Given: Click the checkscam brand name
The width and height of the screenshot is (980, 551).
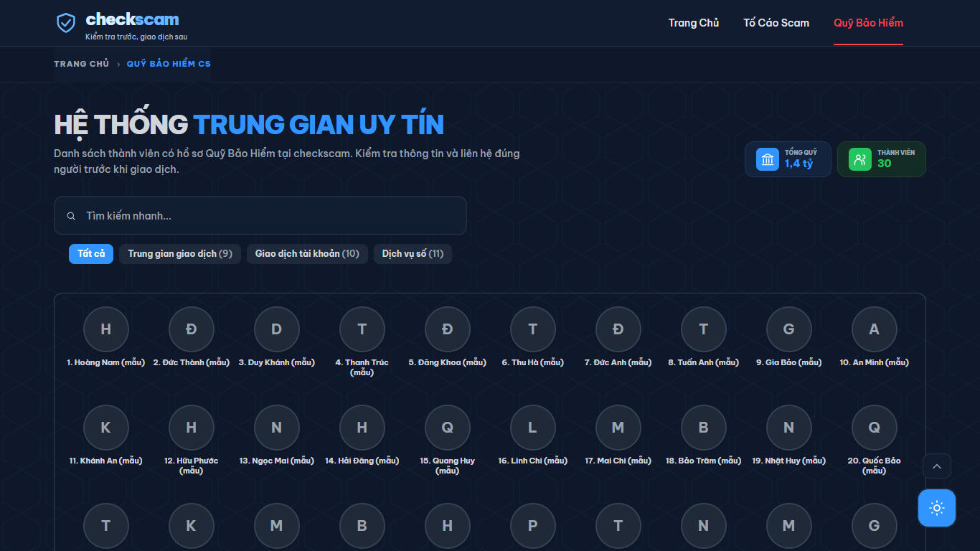Looking at the screenshot, I should [133, 19].
